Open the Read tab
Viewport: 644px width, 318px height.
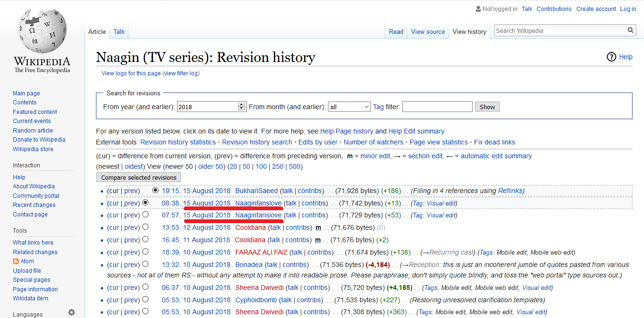point(396,31)
